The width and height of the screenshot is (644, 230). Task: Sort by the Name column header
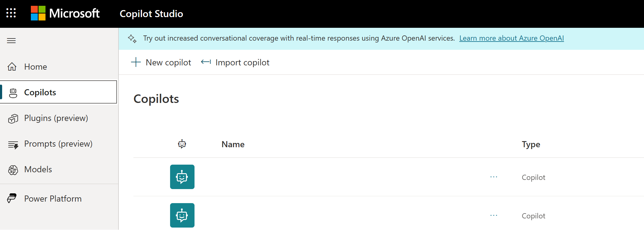click(x=233, y=144)
